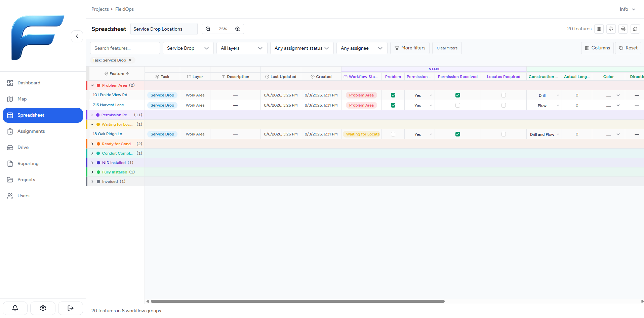Open Construction dropdown showing Drill and Plow

coord(544,134)
